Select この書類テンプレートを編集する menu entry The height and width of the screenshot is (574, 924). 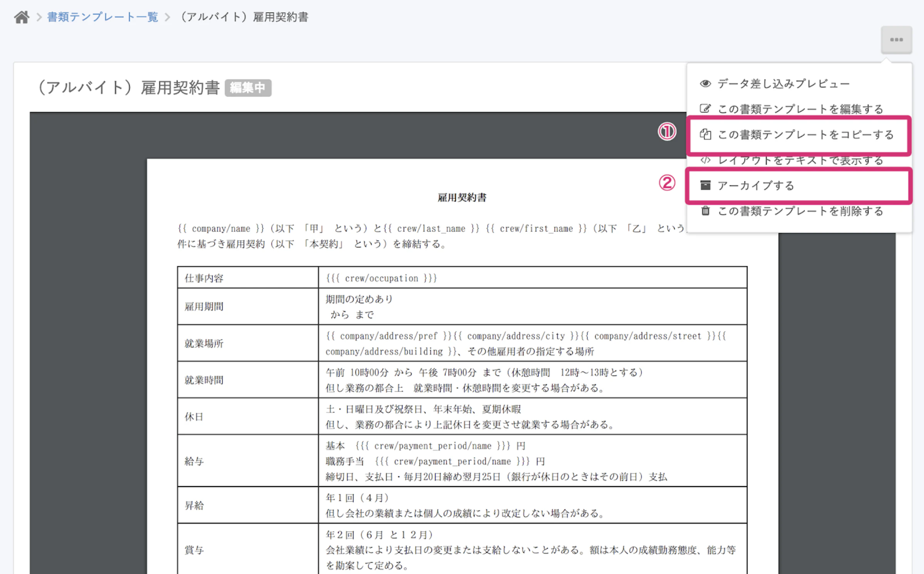pos(801,109)
